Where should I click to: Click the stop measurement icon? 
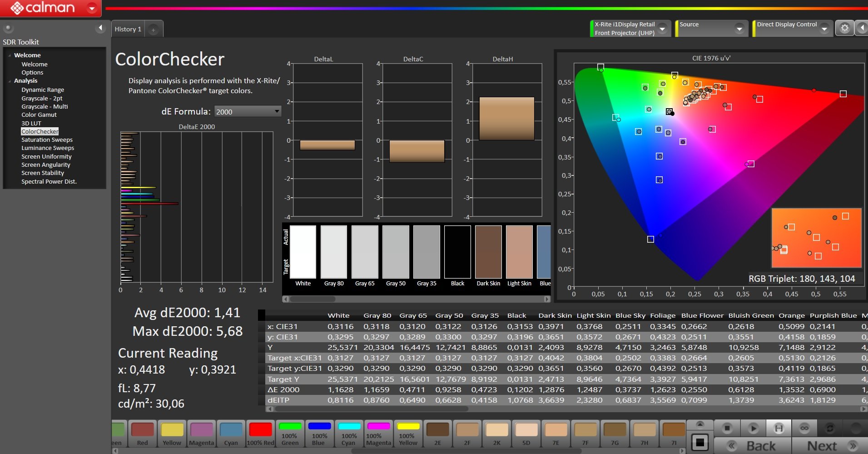(x=727, y=428)
